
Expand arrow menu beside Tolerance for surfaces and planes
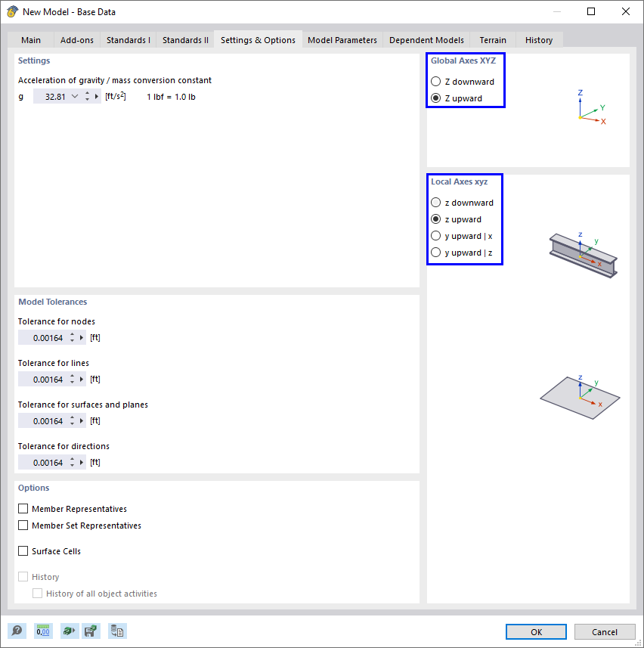coord(82,420)
